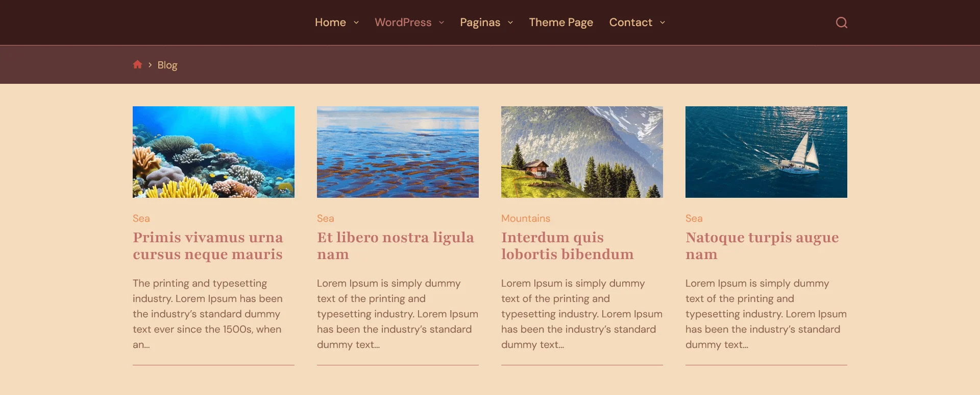Open Natoque turpis augue nam post

[762, 246]
